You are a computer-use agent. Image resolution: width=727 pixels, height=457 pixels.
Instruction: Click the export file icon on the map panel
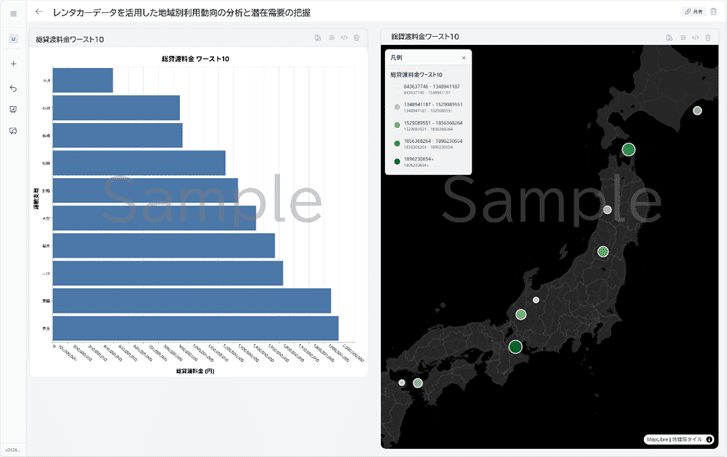coord(669,38)
